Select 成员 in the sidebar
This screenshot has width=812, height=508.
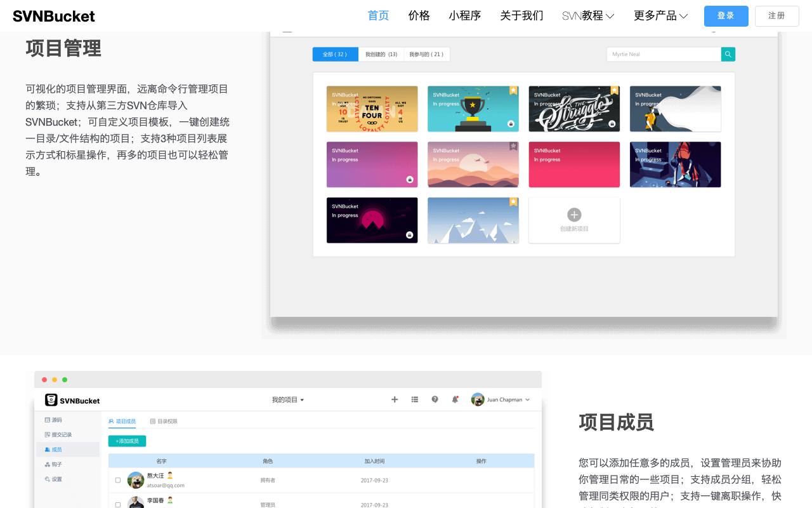[67, 450]
